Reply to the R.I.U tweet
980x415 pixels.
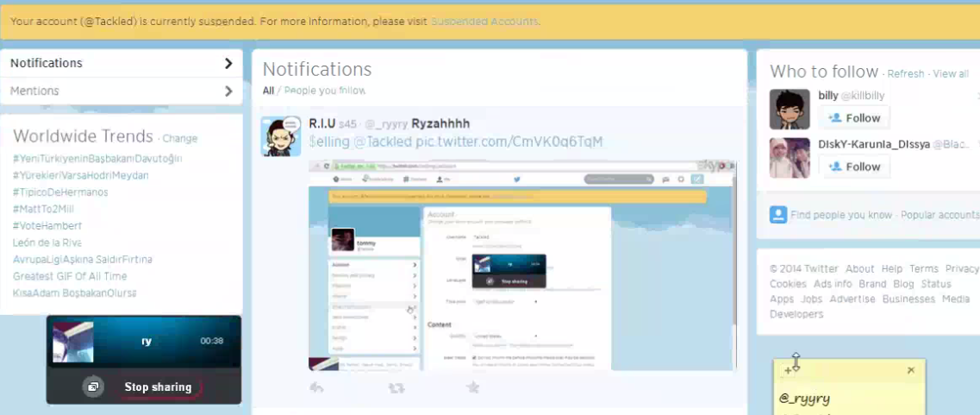[x=316, y=388]
